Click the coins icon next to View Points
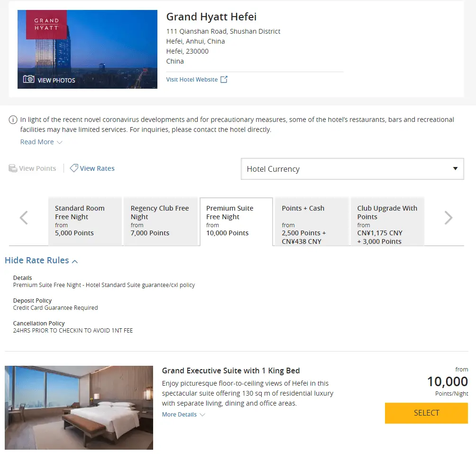The image size is (476, 454). 13,168
